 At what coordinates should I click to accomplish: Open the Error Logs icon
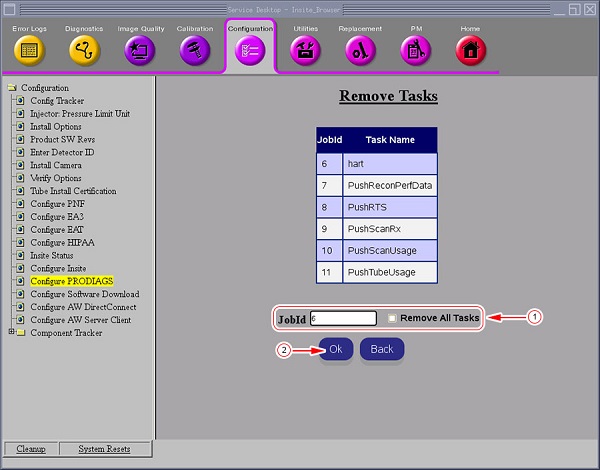29,49
